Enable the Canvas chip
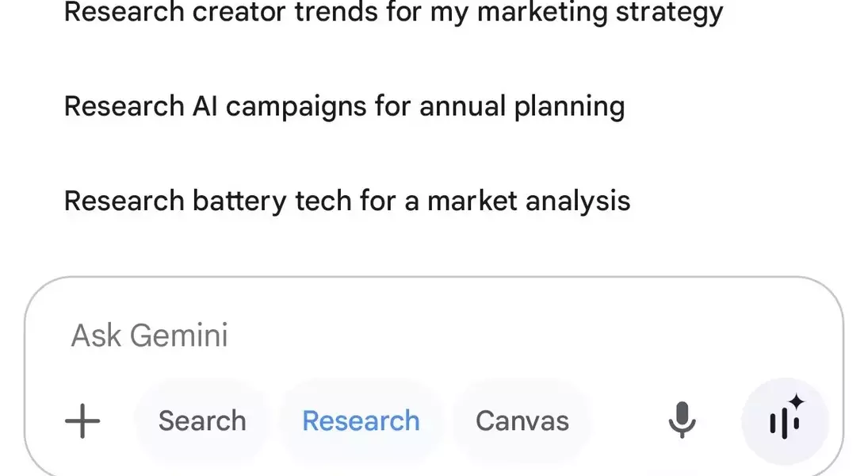 click(522, 420)
